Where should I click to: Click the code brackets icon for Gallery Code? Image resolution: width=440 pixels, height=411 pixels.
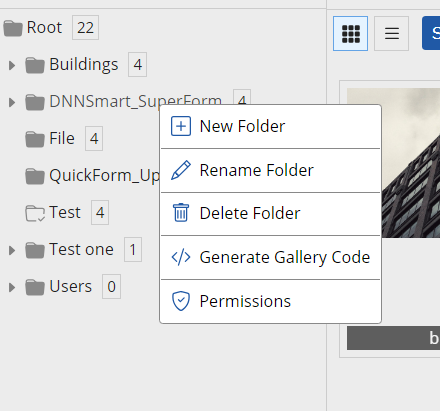(181, 257)
